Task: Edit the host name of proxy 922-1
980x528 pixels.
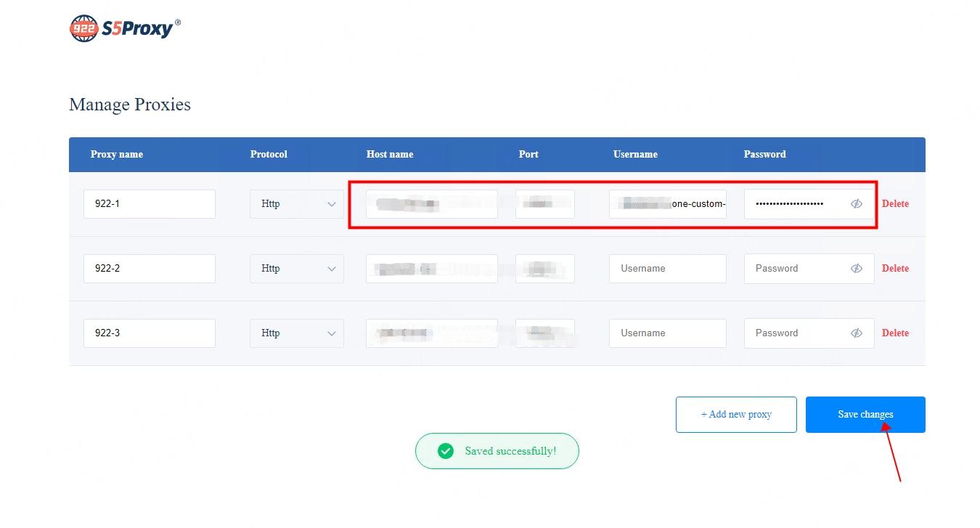Action: coord(431,204)
